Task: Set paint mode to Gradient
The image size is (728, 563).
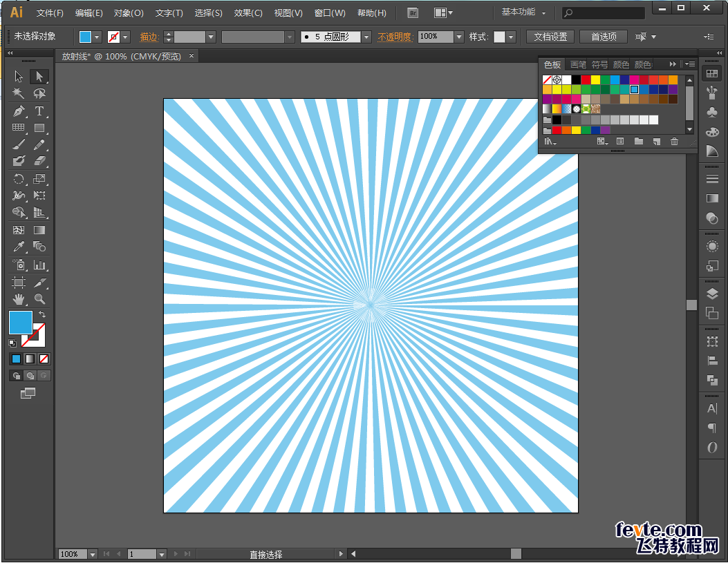Action: pyautogui.click(x=30, y=359)
